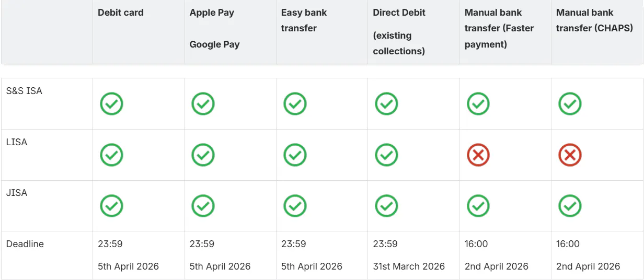This screenshot has width=644, height=280.
Task: Click the LISA Faster payment red cross
Action: [x=478, y=155]
